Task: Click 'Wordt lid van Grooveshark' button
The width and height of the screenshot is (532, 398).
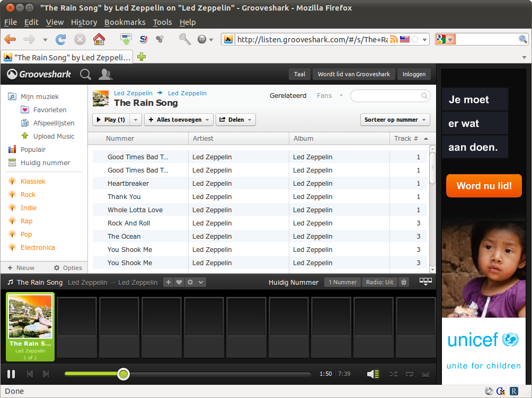Action: click(x=353, y=74)
